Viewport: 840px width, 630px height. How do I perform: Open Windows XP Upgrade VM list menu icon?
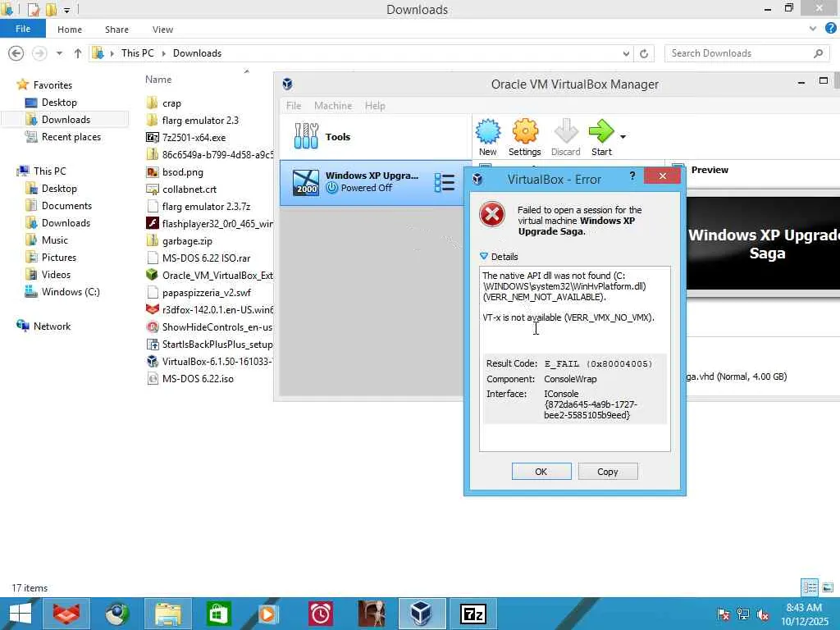click(x=445, y=182)
